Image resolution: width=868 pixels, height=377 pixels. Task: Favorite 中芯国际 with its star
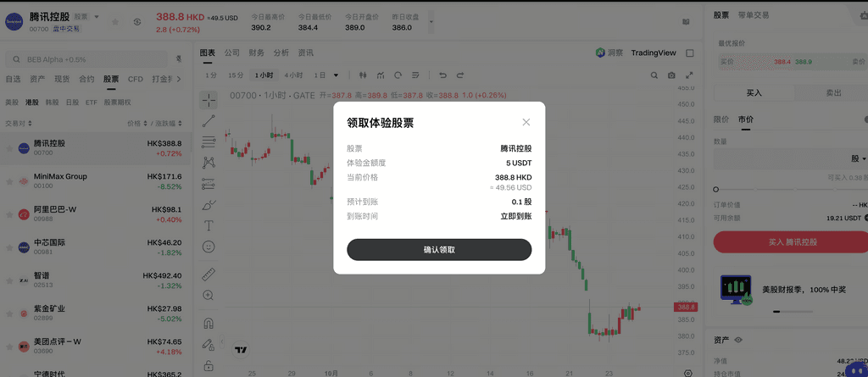pos(9,247)
